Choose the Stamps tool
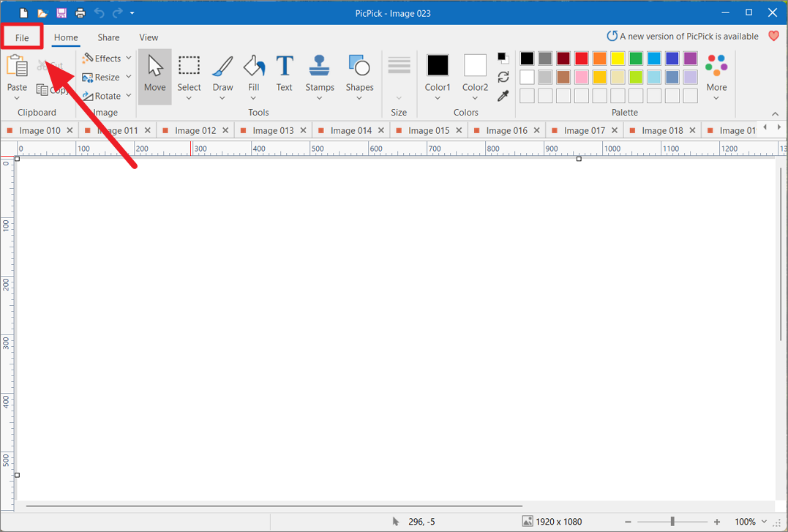The image size is (788, 532). point(320,73)
